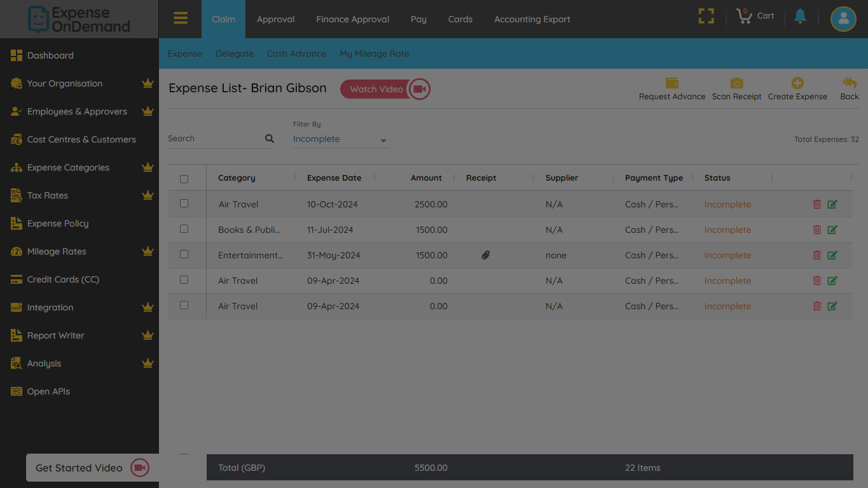Edit the Books & Publi... expense
The image size is (868, 488).
coord(832,230)
